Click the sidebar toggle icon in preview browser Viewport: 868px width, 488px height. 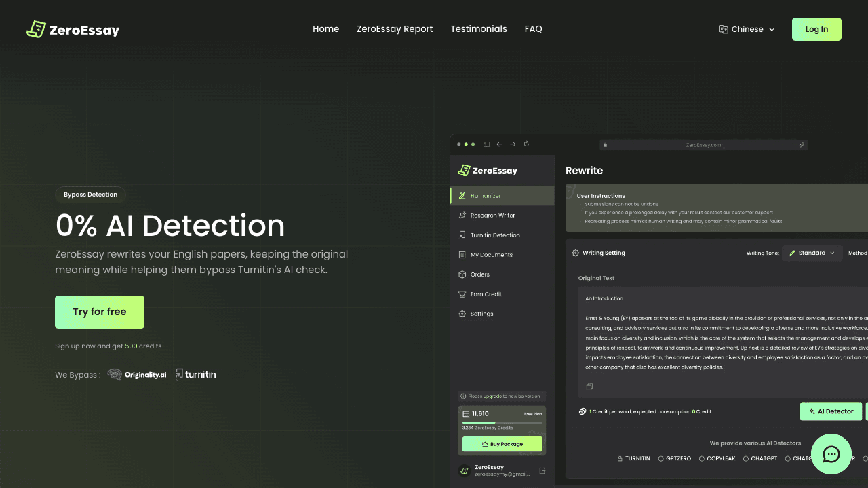click(486, 144)
